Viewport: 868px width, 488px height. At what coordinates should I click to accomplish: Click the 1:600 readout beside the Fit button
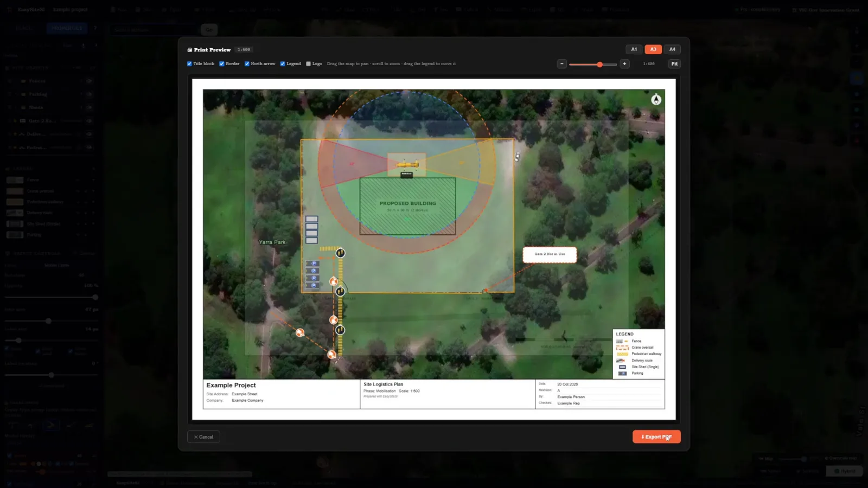[x=649, y=64]
